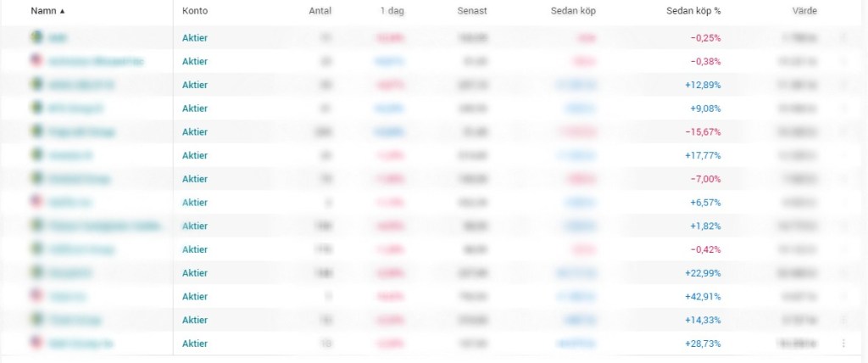Click the US flag in +28,73% row
Image resolution: width=868 pixels, height=363 pixels.
coord(36,343)
